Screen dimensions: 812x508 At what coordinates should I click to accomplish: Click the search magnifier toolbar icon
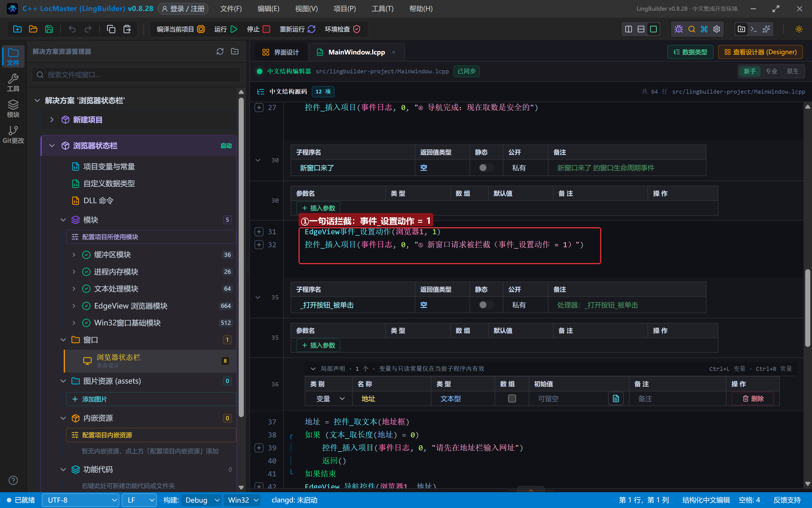tap(692, 29)
